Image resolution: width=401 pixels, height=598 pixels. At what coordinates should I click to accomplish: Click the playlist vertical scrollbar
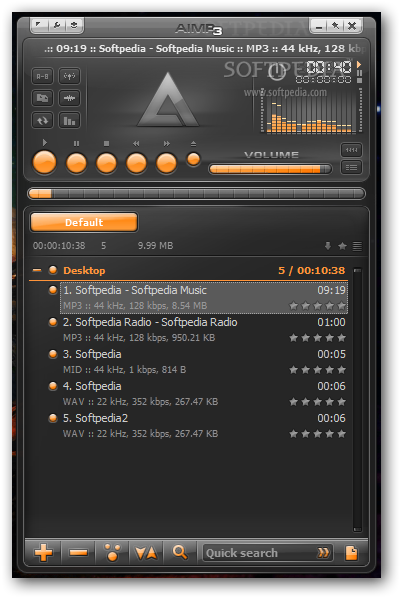pyautogui.click(x=358, y=400)
